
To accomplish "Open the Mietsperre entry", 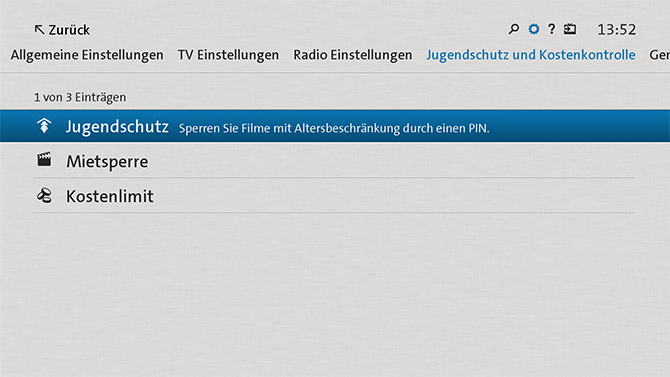I will [x=334, y=161].
